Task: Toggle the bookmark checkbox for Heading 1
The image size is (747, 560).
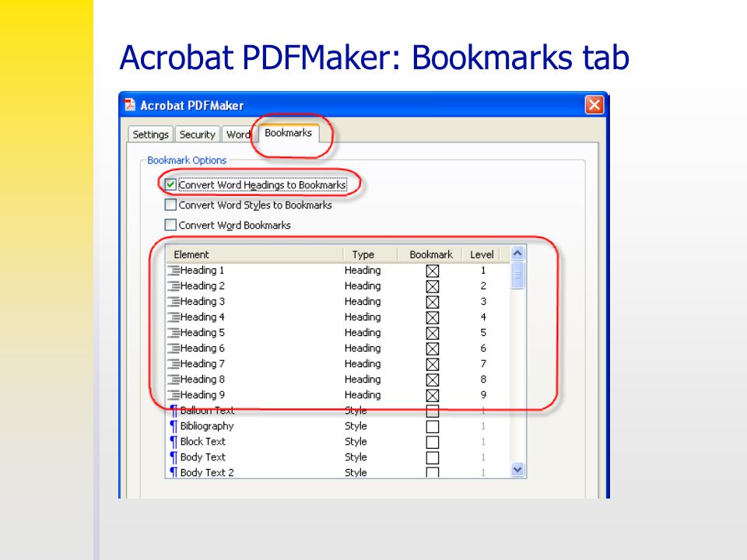Action: (432, 271)
